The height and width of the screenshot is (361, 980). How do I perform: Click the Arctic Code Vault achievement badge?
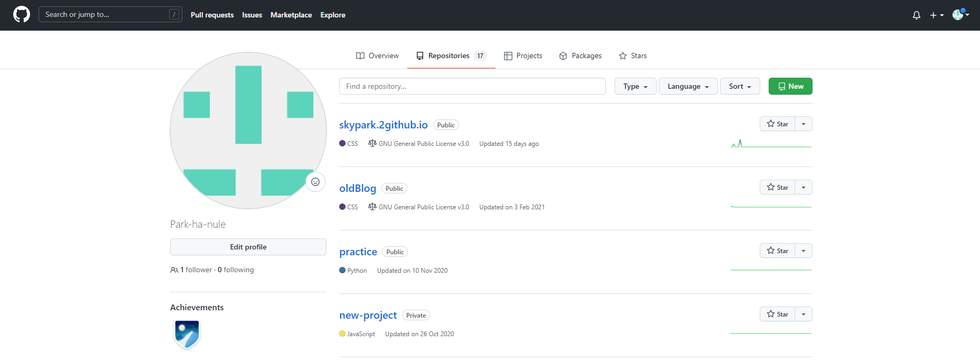[x=187, y=335]
